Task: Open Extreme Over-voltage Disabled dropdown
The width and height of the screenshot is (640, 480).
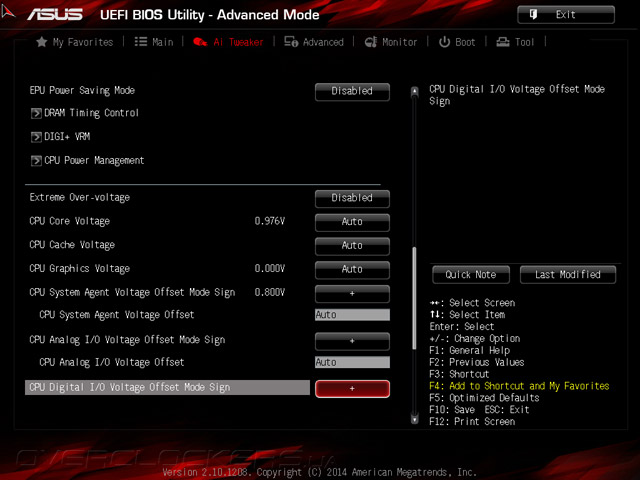Action: pos(352,198)
